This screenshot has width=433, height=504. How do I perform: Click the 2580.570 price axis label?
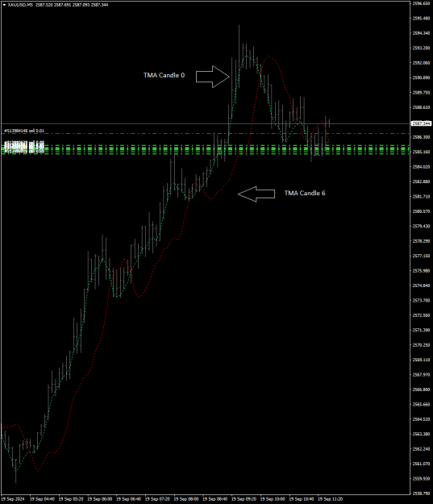pyautogui.click(x=422, y=211)
